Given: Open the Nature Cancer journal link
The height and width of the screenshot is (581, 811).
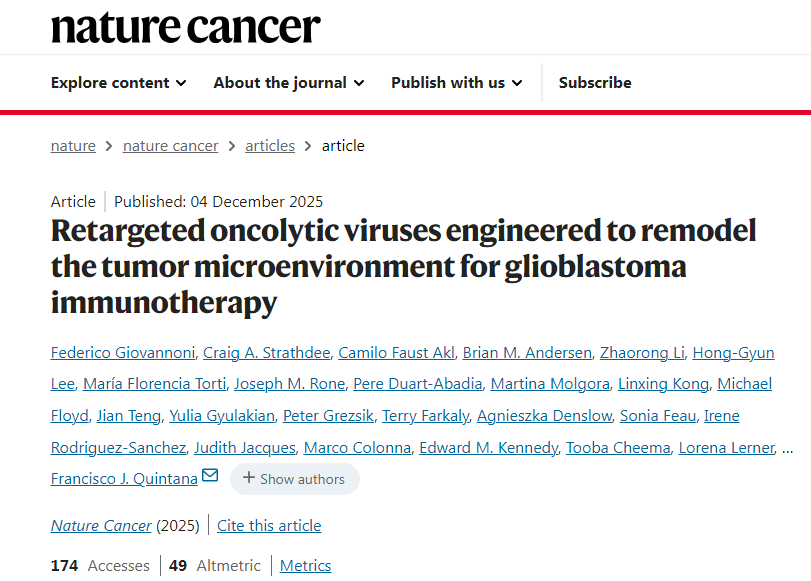Looking at the screenshot, I should click(x=101, y=526).
